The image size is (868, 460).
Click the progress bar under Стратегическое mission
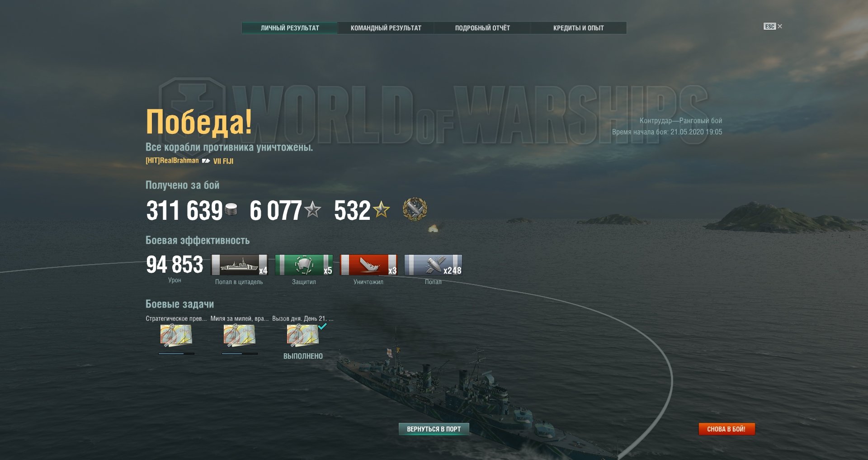click(176, 354)
